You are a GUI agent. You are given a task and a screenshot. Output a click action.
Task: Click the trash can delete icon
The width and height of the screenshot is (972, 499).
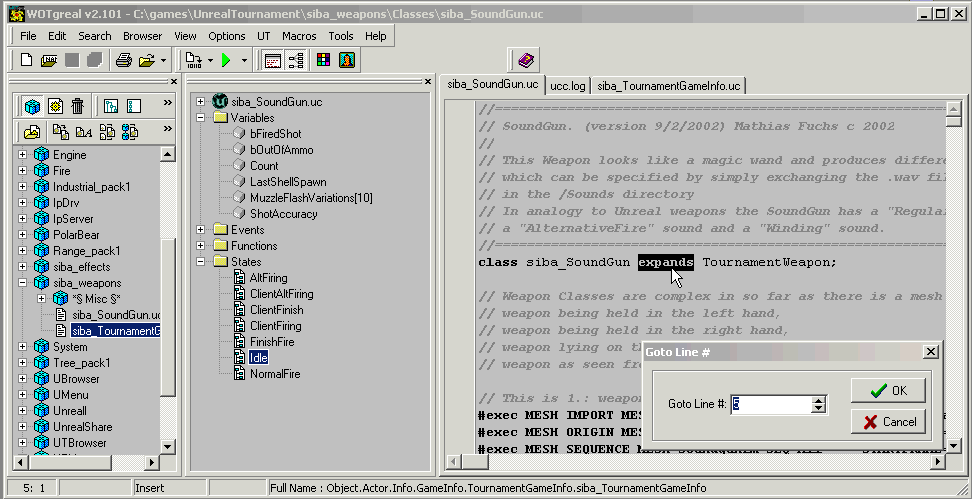[78, 106]
